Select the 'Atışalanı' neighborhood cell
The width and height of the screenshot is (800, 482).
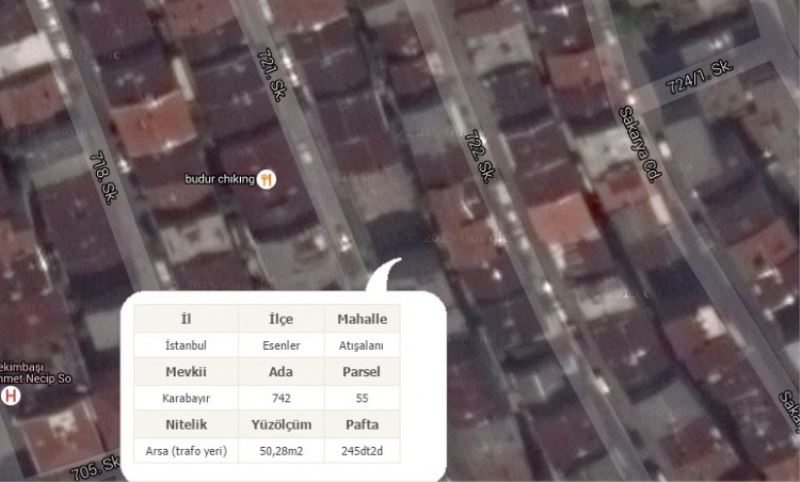pyautogui.click(x=362, y=345)
